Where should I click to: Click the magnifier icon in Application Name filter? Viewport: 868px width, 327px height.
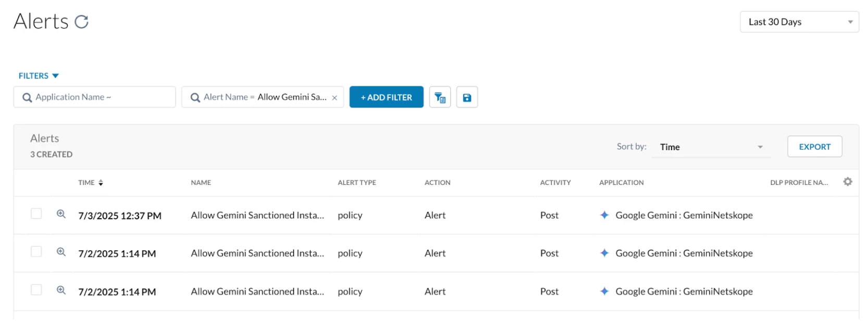pyautogui.click(x=27, y=97)
